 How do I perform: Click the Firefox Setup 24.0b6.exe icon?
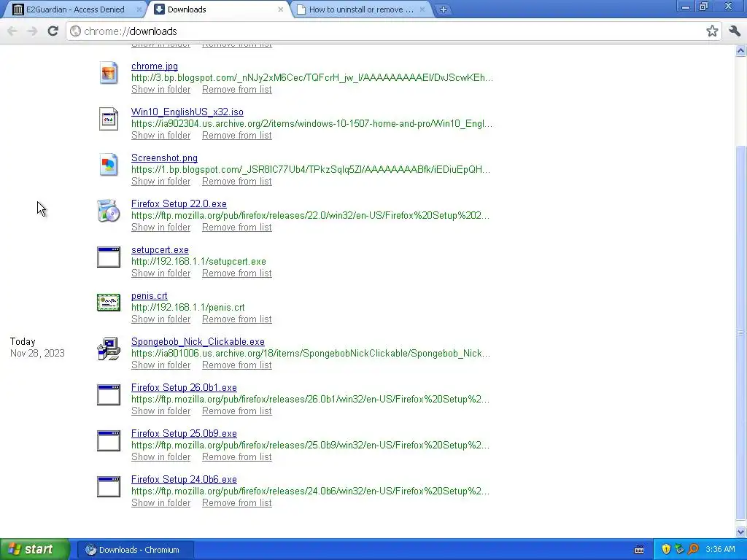[109, 486]
